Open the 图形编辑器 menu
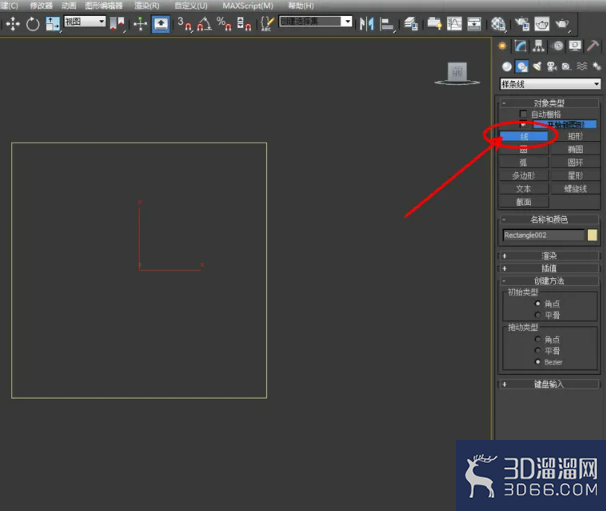Image resolution: width=606 pixels, height=511 pixels. click(x=104, y=5)
